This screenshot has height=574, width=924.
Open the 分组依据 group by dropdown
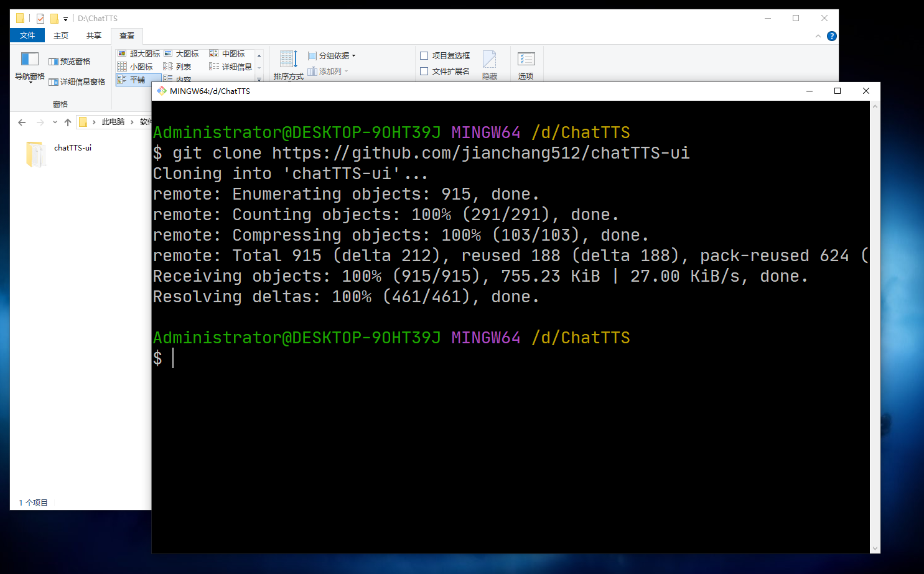click(x=332, y=55)
